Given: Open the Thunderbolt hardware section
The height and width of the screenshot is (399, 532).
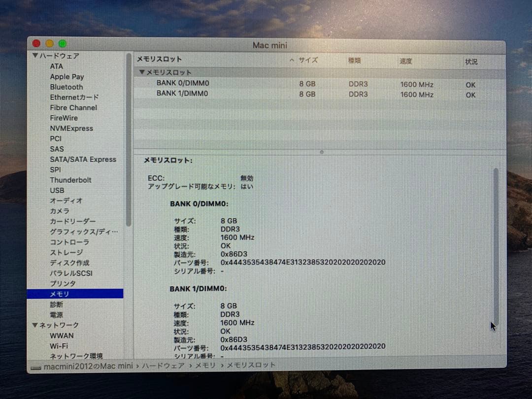Looking at the screenshot, I should [70, 180].
